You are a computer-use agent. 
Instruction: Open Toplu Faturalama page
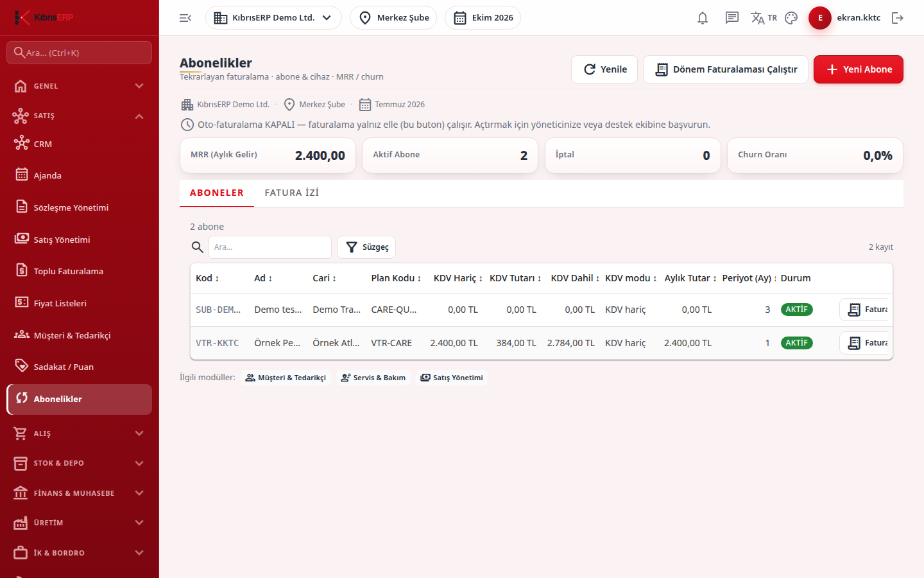[80, 271]
